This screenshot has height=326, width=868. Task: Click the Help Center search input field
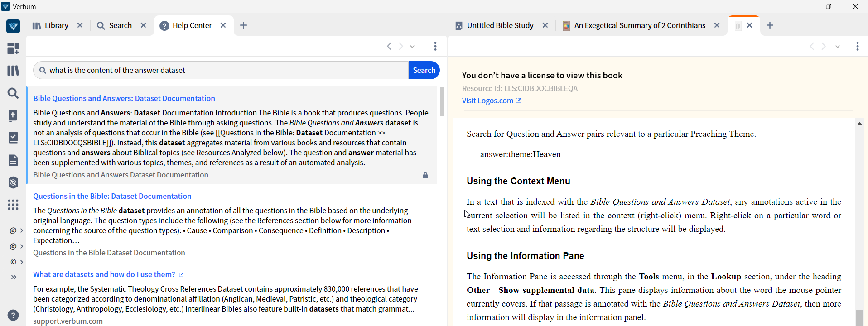pyautogui.click(x=221, y=70)
